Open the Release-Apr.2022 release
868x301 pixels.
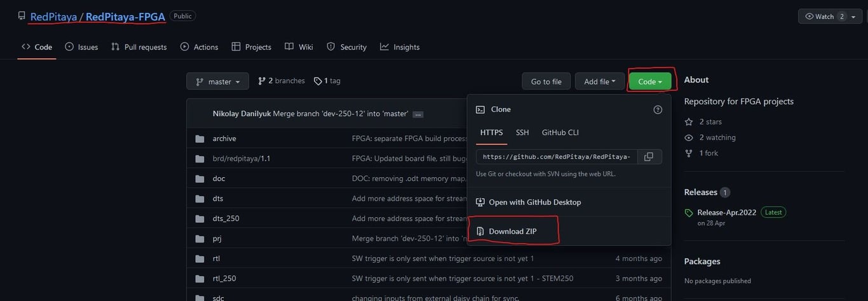point(727,212)
